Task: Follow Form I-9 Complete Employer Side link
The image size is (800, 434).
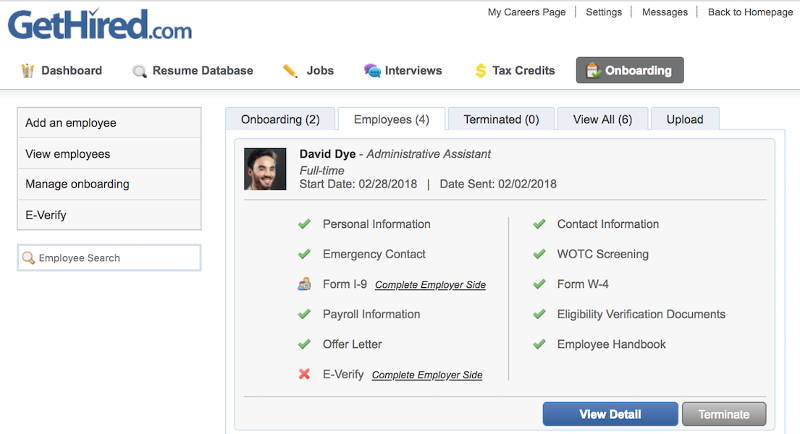Action: click(x=430, y=285)
